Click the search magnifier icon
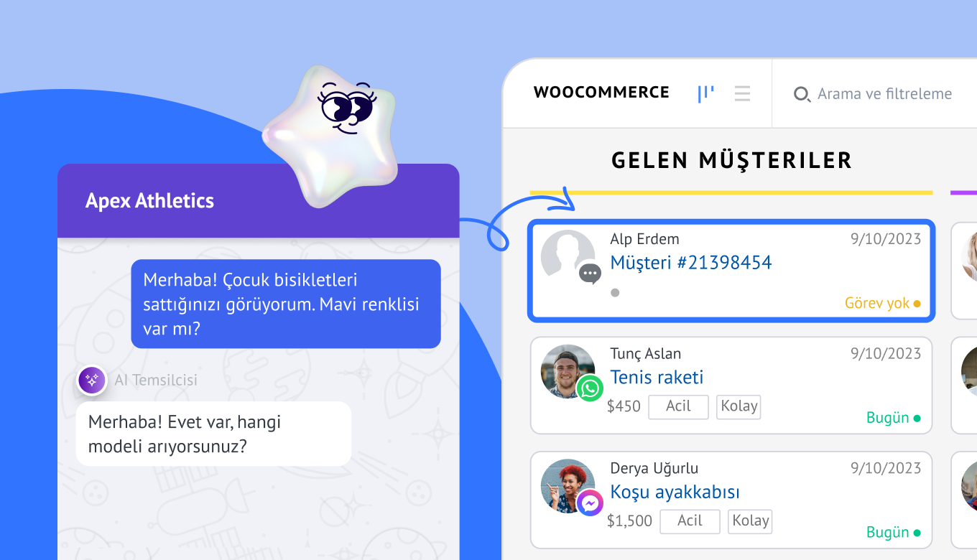This screenshot has height=560, width=977. tap(802, 94)
